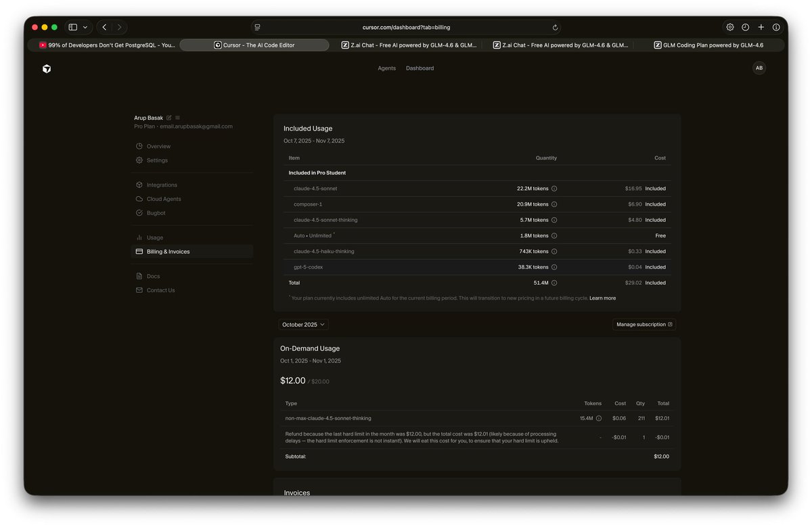812x527 pixels.
Task: Click the Cursor cube logo
Action: click(47, 68)
